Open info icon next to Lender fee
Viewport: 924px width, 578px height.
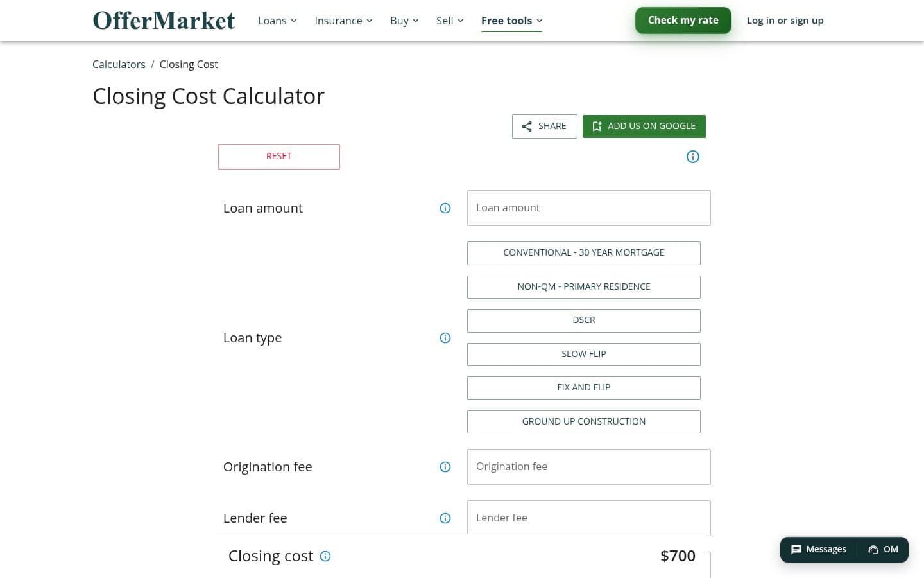[x=445, y=518]
